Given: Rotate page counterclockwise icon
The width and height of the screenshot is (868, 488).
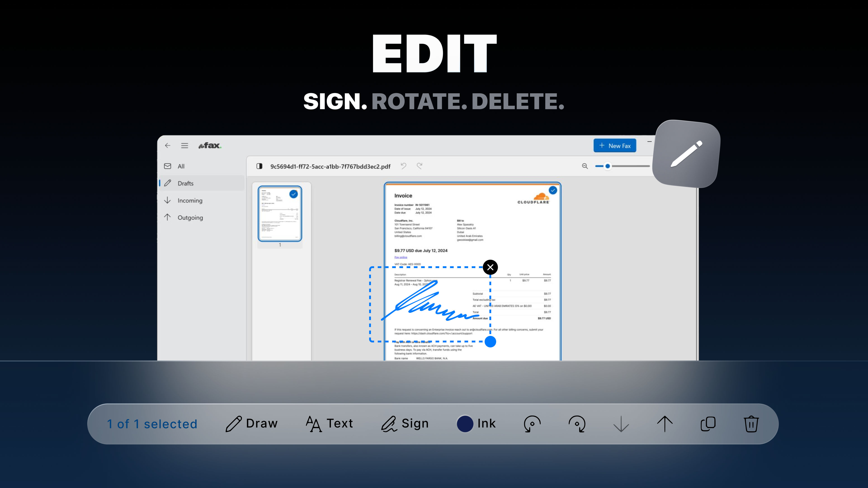Looking at the screenshot, I should coord(532,424).
